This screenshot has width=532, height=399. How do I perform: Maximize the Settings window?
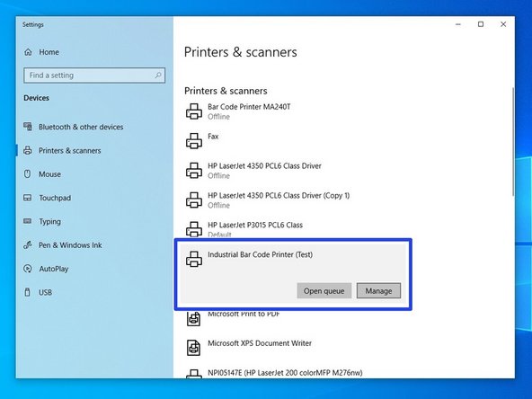481,24
